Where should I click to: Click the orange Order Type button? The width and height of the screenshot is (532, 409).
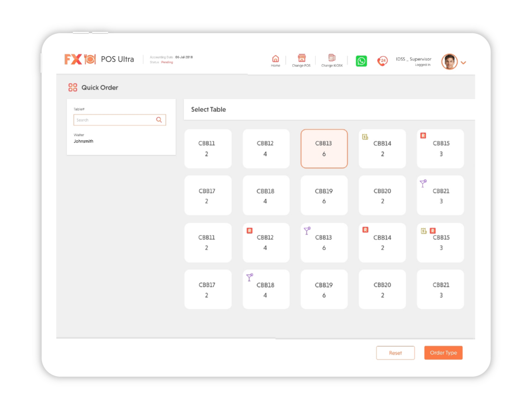tap(443, 352)
